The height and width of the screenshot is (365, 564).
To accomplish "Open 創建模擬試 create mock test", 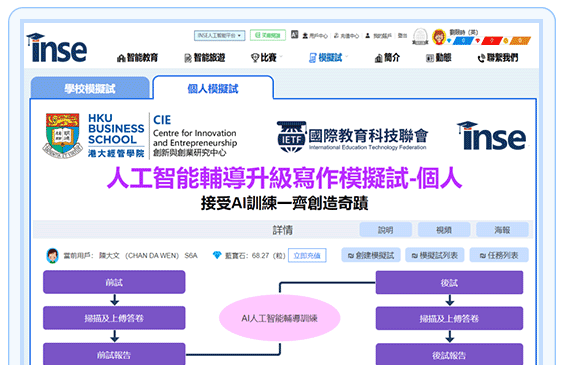I will point(371,255).
